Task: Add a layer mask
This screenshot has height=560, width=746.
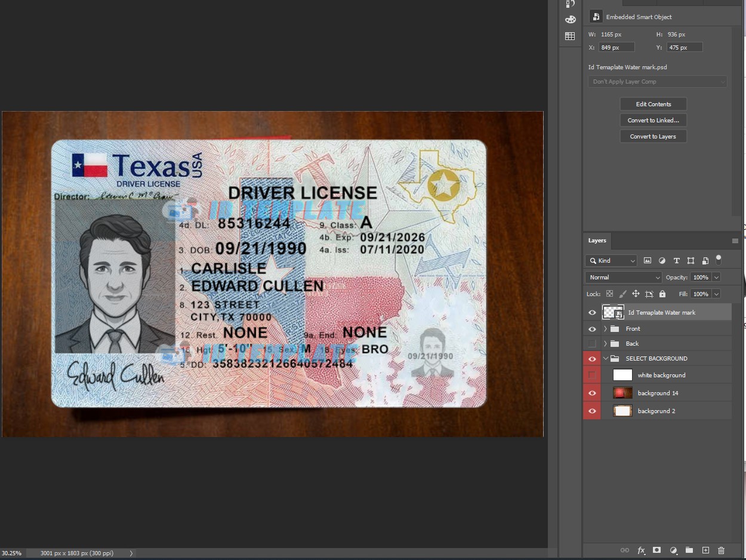Action: click(656, 550)
